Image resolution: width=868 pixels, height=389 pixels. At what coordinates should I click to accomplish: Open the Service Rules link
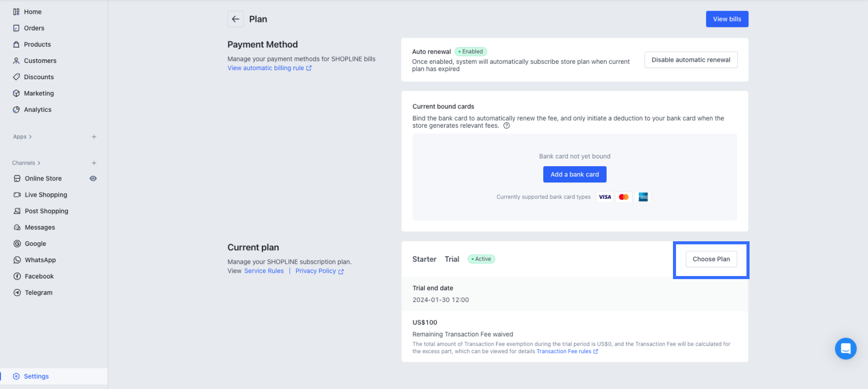pyautogui.click(x=264, y=271)
